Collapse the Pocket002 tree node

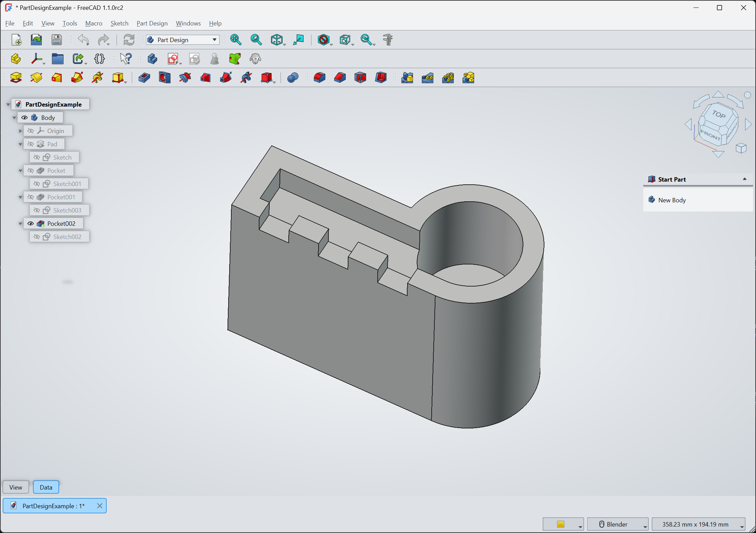coord(20,223)
